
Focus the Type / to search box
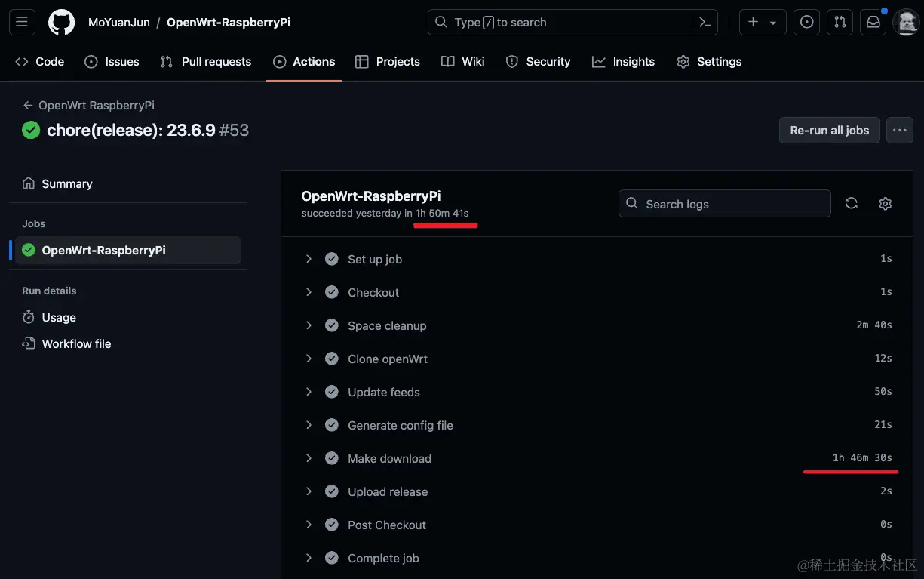573,23
